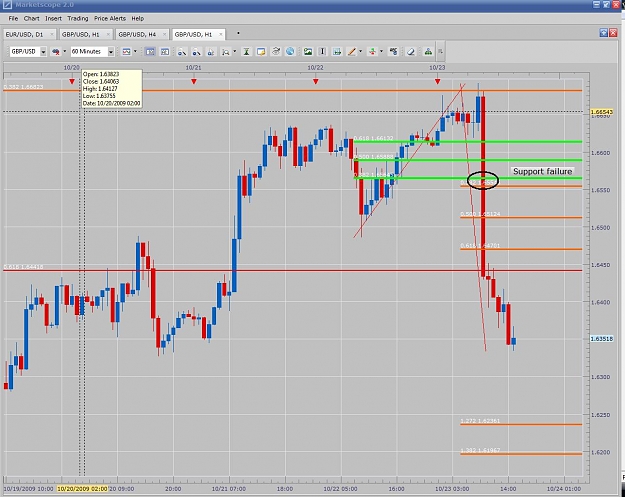Close the EUR/USD, D1 tab
This screenshot has width=625, height=497.
[x=52, y=35]
